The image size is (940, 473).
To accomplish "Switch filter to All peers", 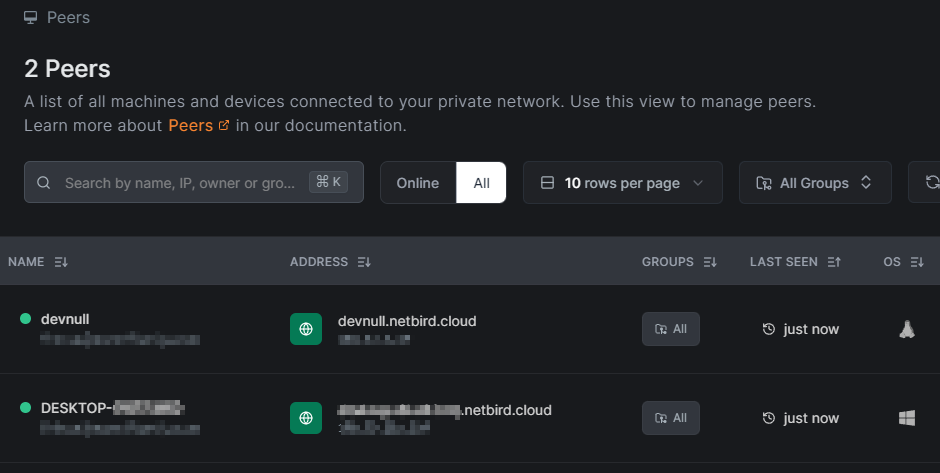I will coord(482,183).
